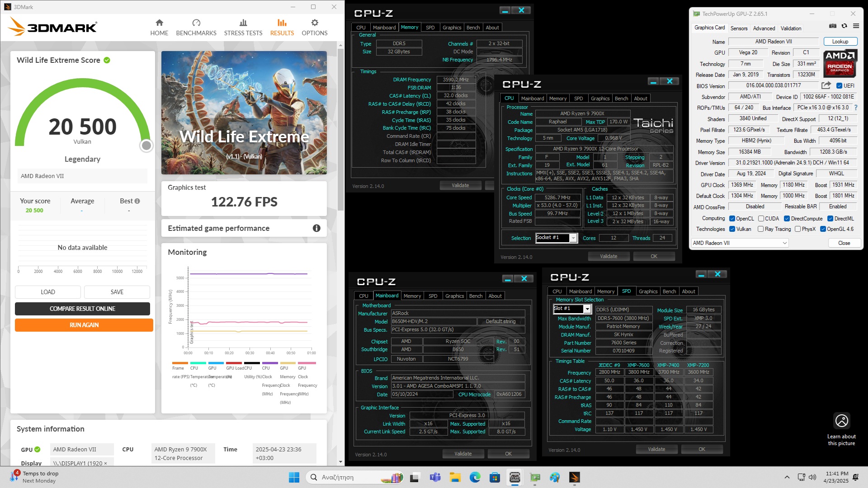Image resolution: width=868 pixels, height=488 pixels.
Task: Open the Windows Start menu
Action: (294, 477)
